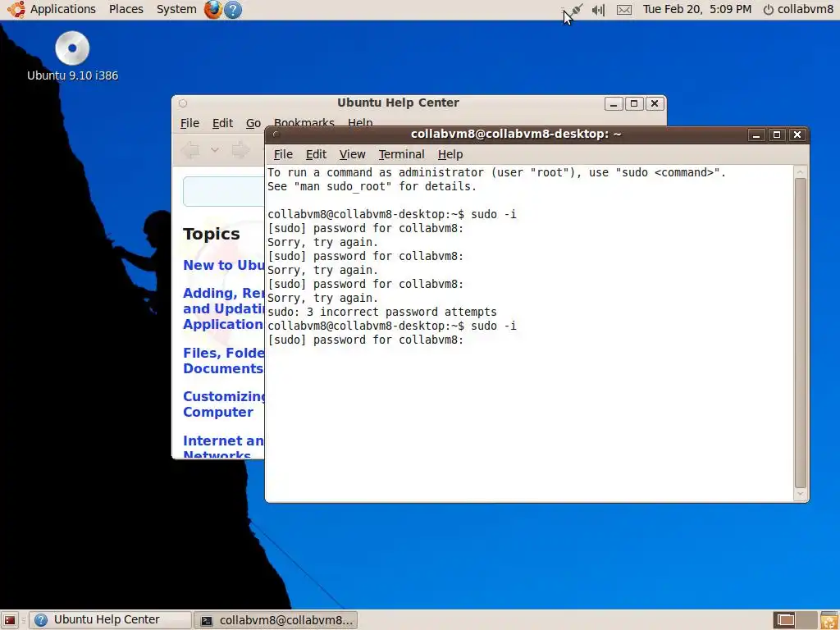Maximize the Terminal window

coord(776,135)
